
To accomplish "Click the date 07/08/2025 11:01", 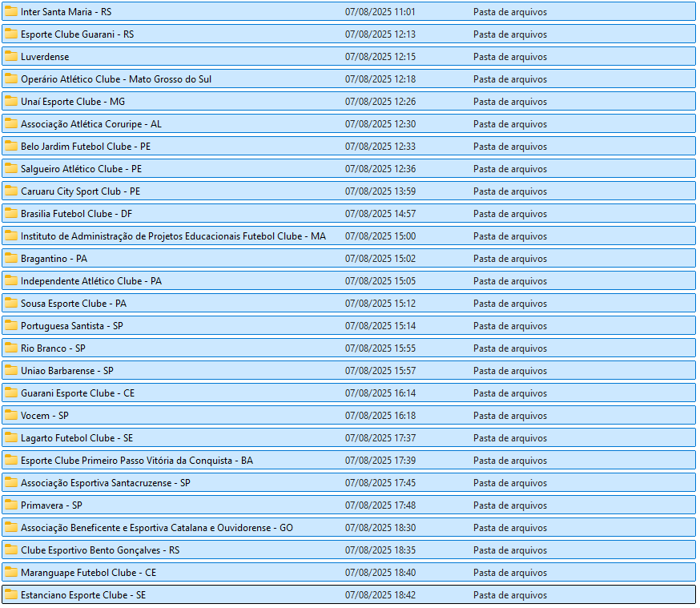I will tap(380, 12).
